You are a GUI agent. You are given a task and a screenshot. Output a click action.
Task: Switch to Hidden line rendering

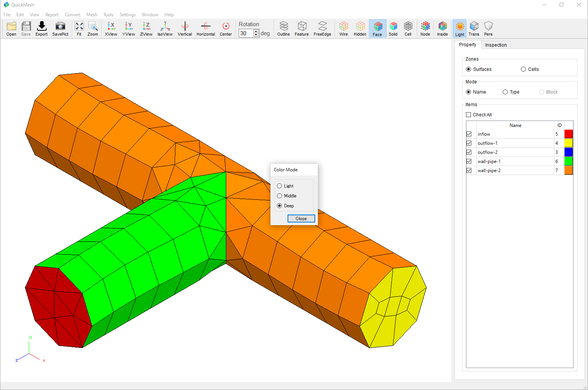(x=360, y=29)
